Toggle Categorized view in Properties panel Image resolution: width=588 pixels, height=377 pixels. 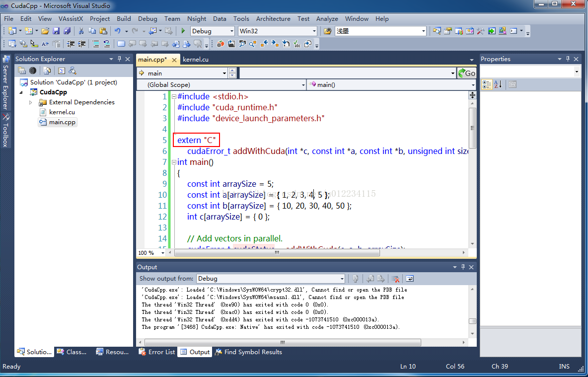(x=487, y=84)
